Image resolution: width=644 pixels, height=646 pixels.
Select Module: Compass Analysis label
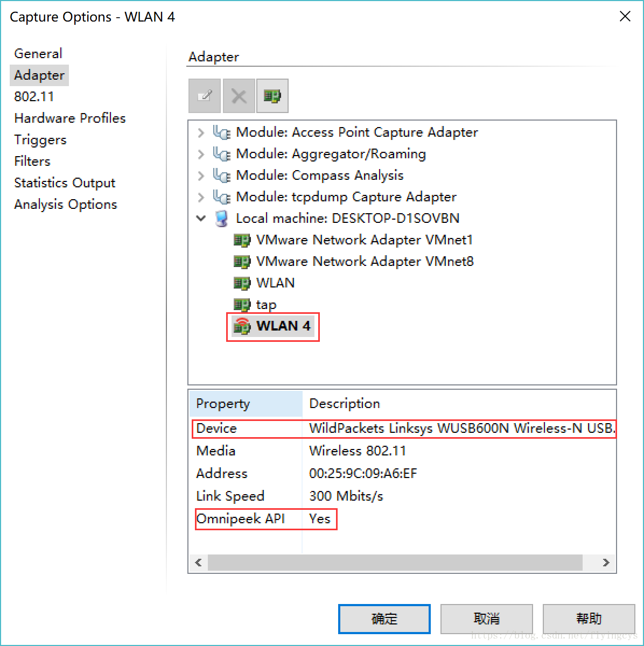(320, 175)
